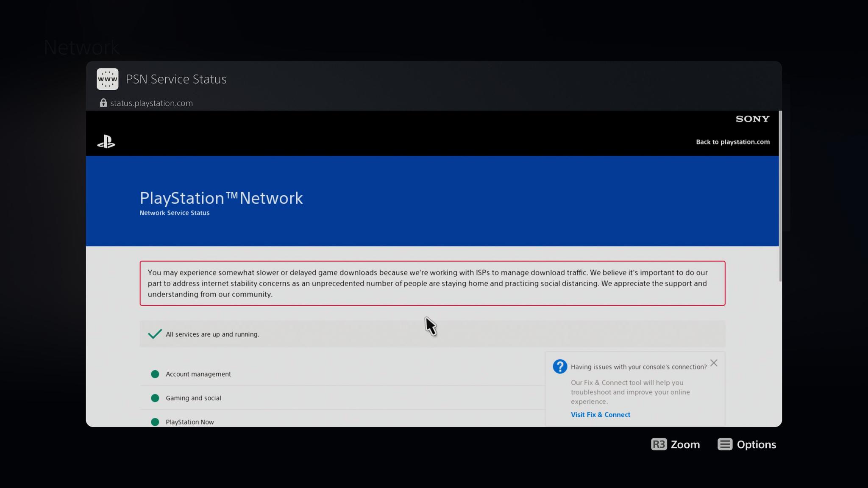The height and width of the screenshot is (488, 868).
Task: Open the Options button
Action: point(747,444)
